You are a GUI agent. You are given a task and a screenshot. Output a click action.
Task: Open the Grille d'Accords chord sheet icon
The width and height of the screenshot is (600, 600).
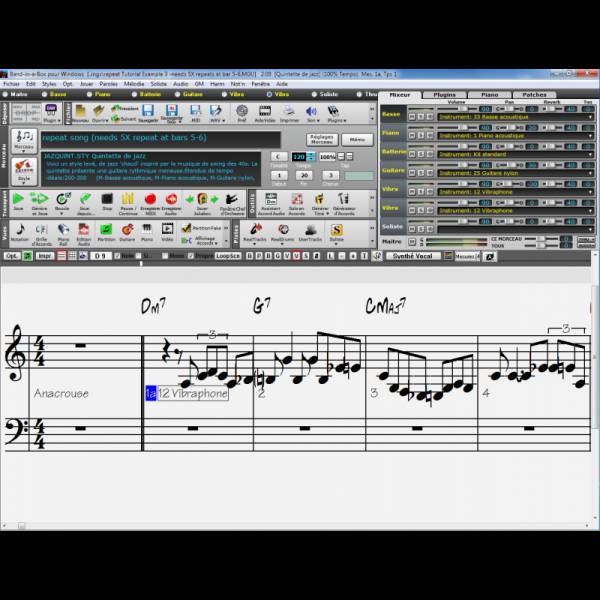(41, 233)
